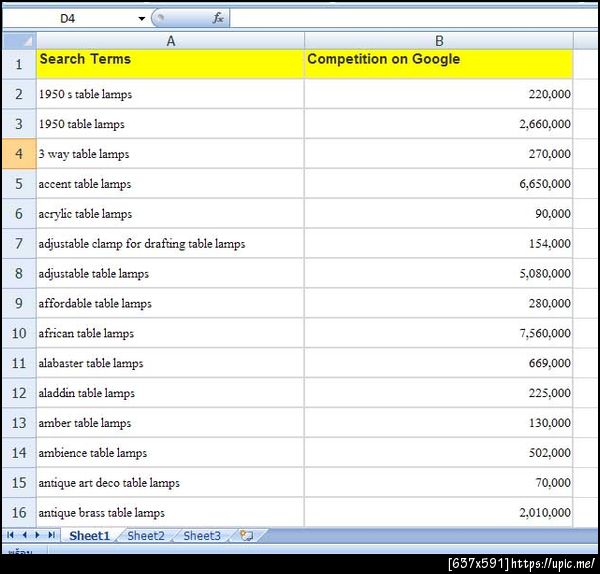Click the Name Box showing D4
The image size is (600, 574).
[x=67, y=18]
